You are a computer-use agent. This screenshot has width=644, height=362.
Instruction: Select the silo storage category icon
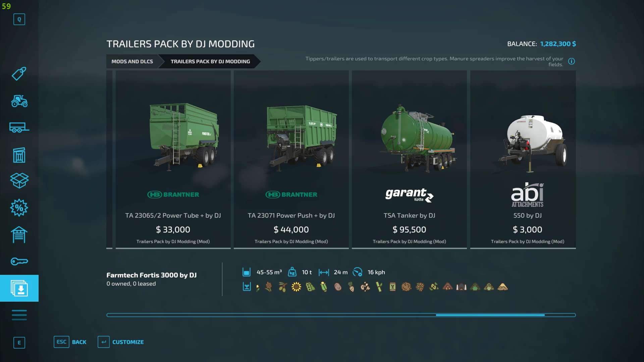click(19, 155)
